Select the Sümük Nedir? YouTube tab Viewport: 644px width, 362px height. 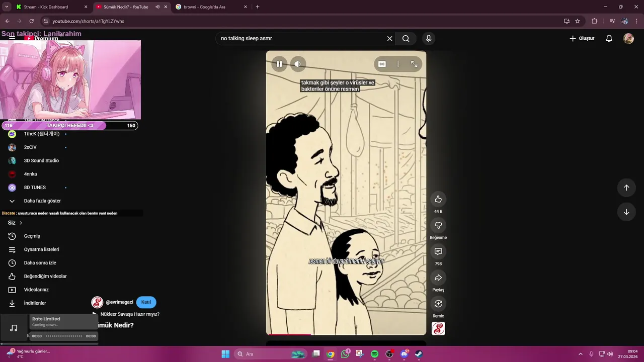[x=126, y=7]
